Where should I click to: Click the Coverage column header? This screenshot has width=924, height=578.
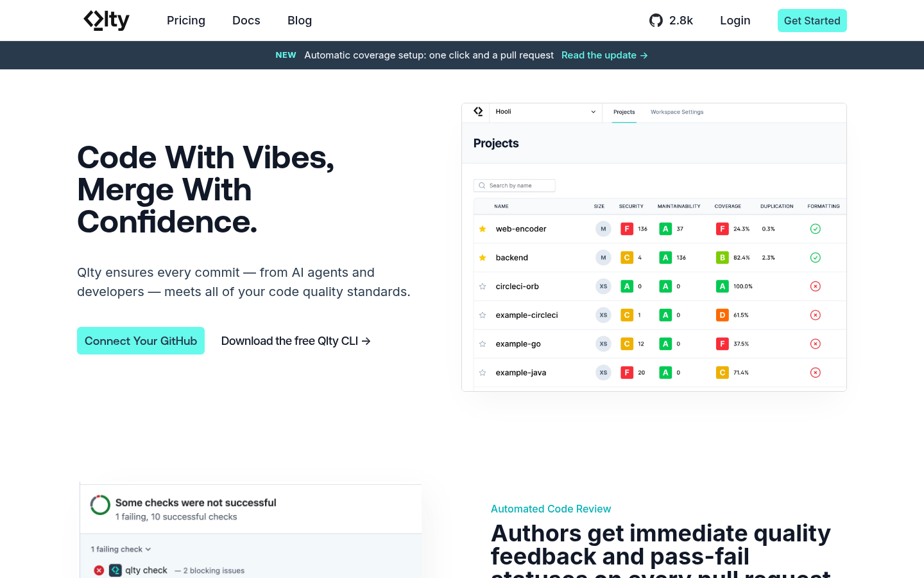pyautogui.click(x=728, y=206)
